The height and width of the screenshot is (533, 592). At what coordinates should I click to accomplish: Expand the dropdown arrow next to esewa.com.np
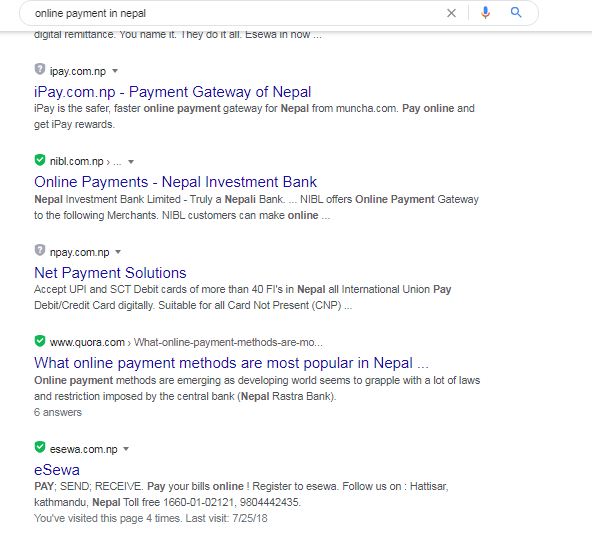126,449
